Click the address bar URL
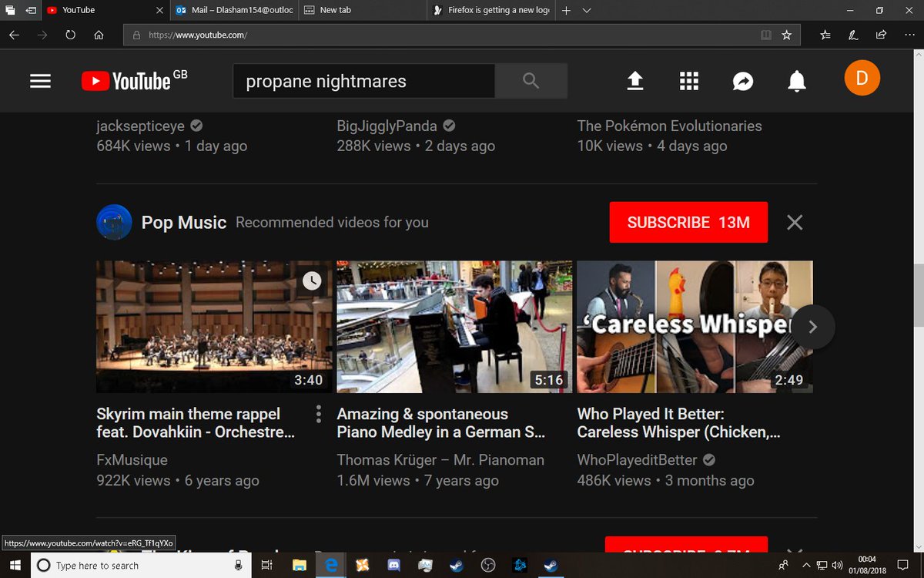The image size is (924, 578). click(x=198, y=35)
